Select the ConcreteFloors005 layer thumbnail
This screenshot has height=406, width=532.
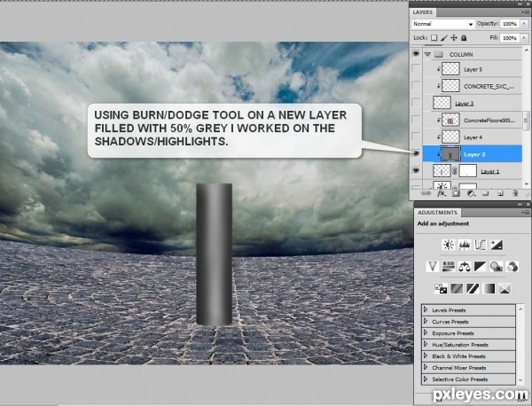(450, 120)
